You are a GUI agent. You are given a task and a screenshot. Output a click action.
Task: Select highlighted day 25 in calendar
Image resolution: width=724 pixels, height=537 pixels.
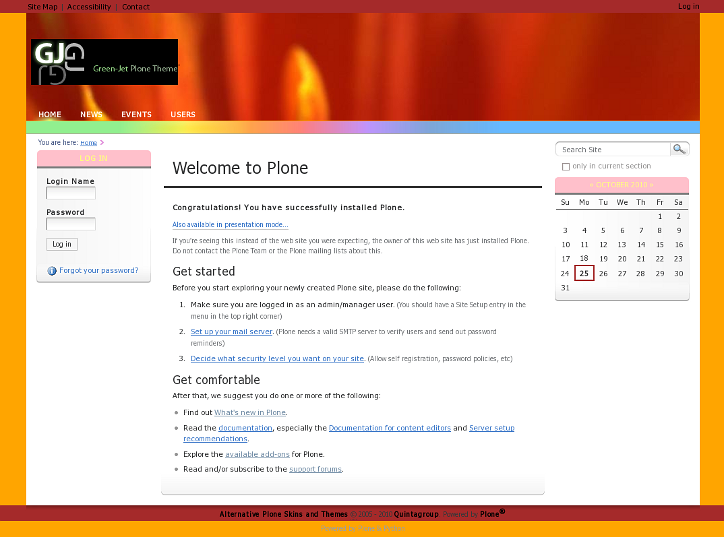[584, 273]
